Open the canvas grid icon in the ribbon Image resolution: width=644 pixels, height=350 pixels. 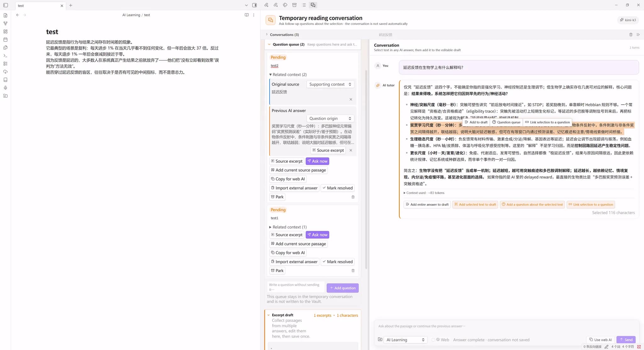pyautogui.click(x=5, y=31)
